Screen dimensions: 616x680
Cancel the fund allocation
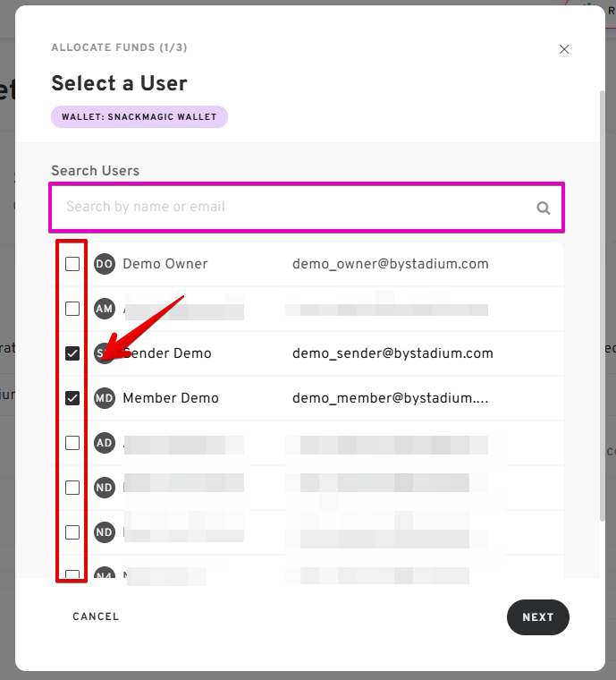point(96,616)
